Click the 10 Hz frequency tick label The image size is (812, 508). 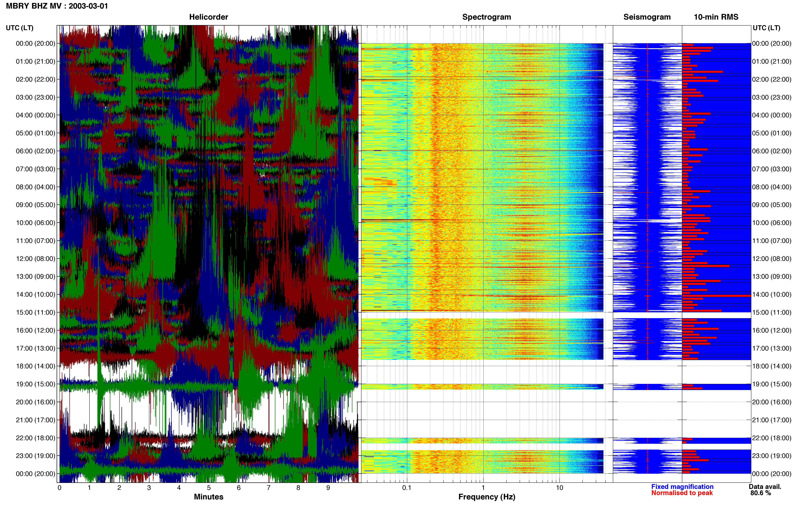pos(559,487)
